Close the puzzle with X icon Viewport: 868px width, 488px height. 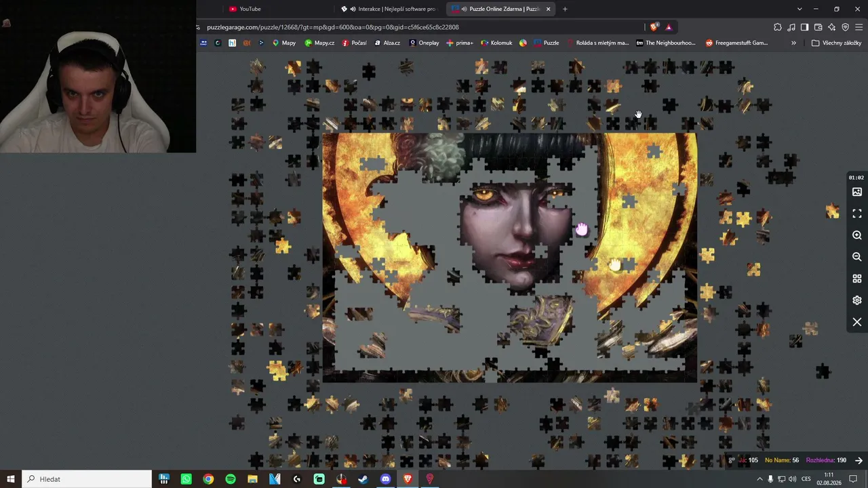[857, 322]
